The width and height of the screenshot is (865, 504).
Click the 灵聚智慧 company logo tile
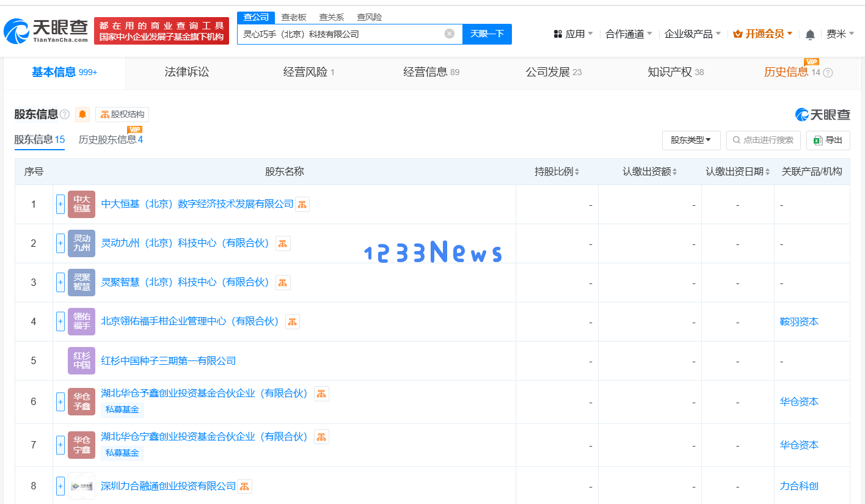[82, 282]
